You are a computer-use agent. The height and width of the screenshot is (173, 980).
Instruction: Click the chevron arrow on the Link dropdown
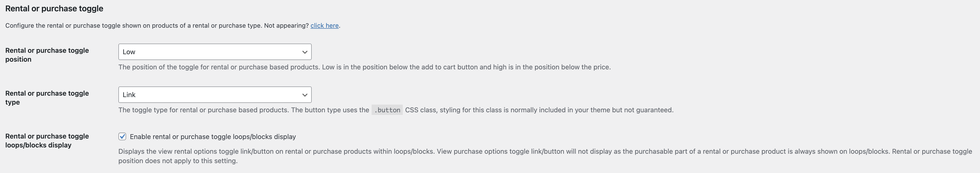[304, 95]
